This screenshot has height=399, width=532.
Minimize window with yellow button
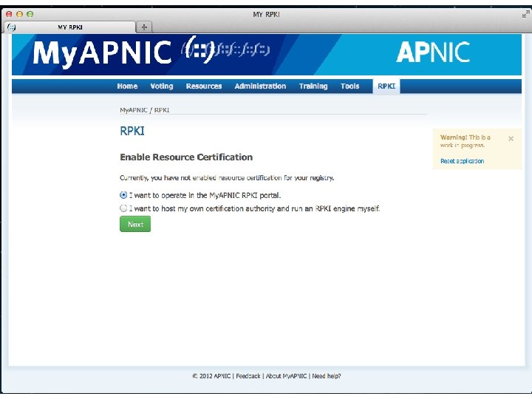point(20,14)
